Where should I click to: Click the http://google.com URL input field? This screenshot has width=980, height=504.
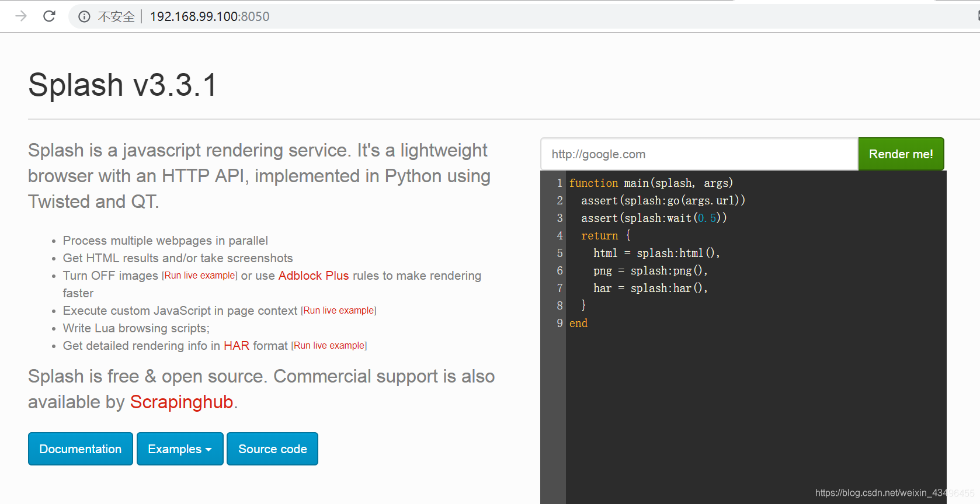point(699,154)
